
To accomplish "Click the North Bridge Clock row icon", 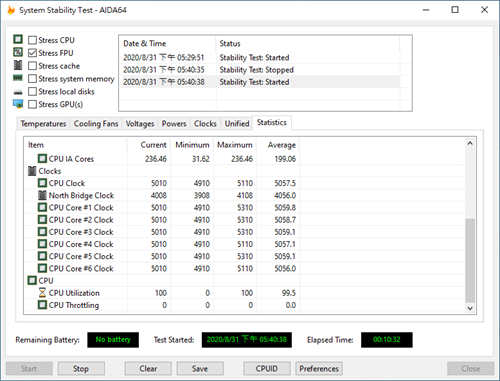I will pos(42,195).
